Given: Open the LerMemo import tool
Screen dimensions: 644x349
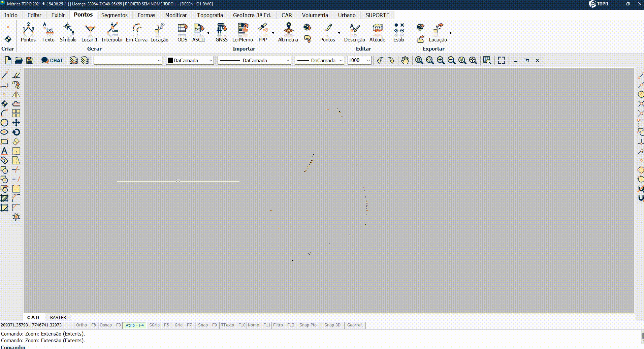Looking at the screenshot, I should tap(242, 33).
